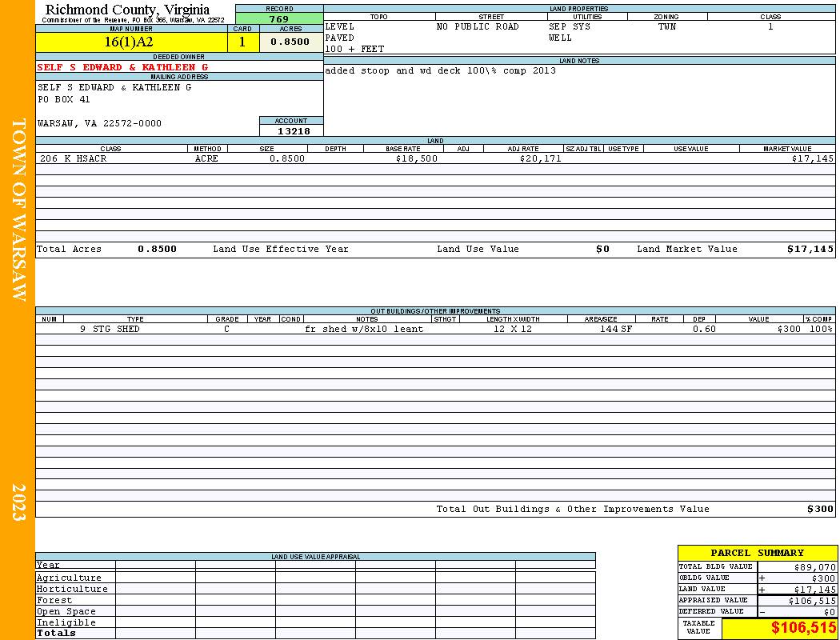Click the NO PUBLIC ROAD street entry

[478, 26]
